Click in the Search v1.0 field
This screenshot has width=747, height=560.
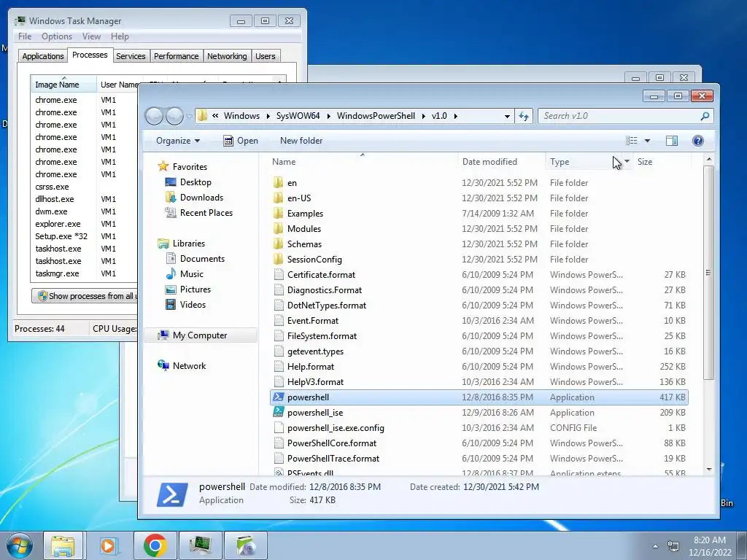coord(619,116)
